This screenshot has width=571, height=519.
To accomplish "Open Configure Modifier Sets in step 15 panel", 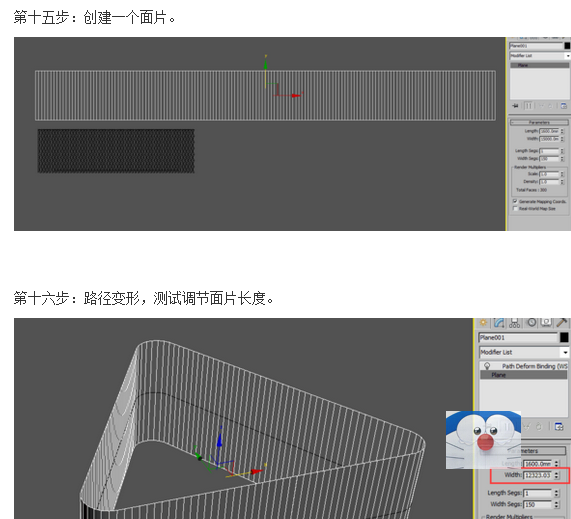I will click(x=563, y=106).
